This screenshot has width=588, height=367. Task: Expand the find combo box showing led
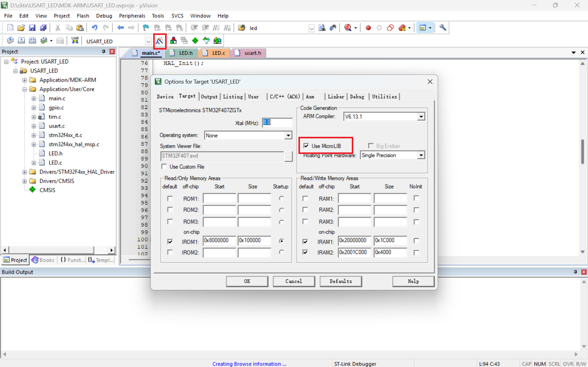point(311,28)
